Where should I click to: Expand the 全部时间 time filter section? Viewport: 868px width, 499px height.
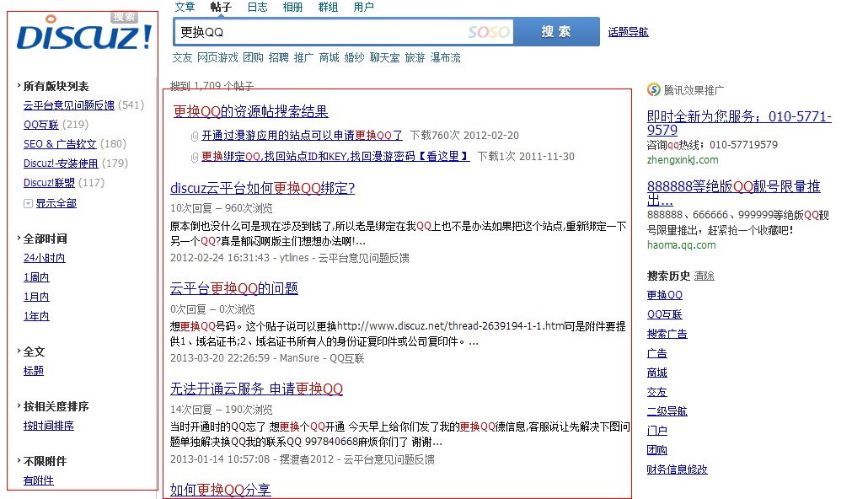[44, 238]
